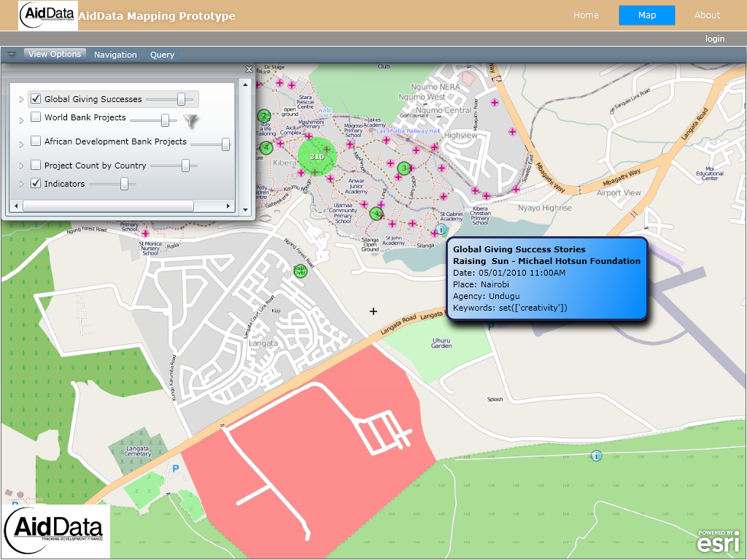Open the About page
Viewport: 747px width, 560px height.
[x=707, y=15]
